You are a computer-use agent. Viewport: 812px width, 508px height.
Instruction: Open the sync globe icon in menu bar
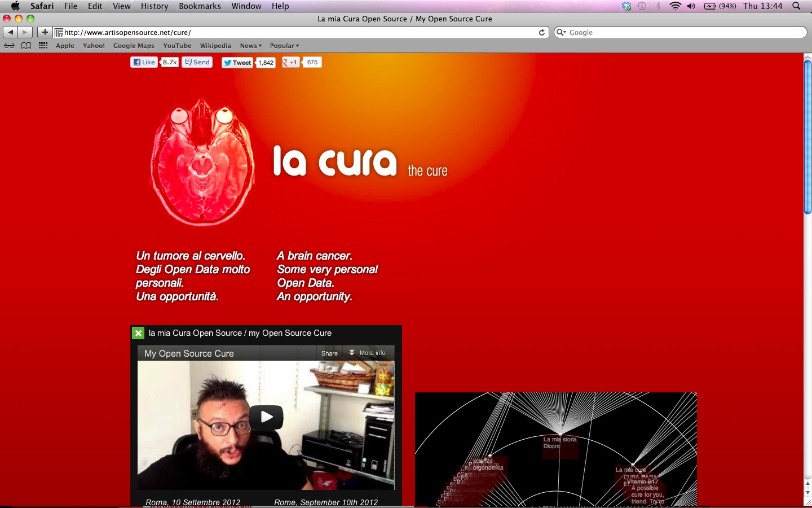(x=626, y=6)
